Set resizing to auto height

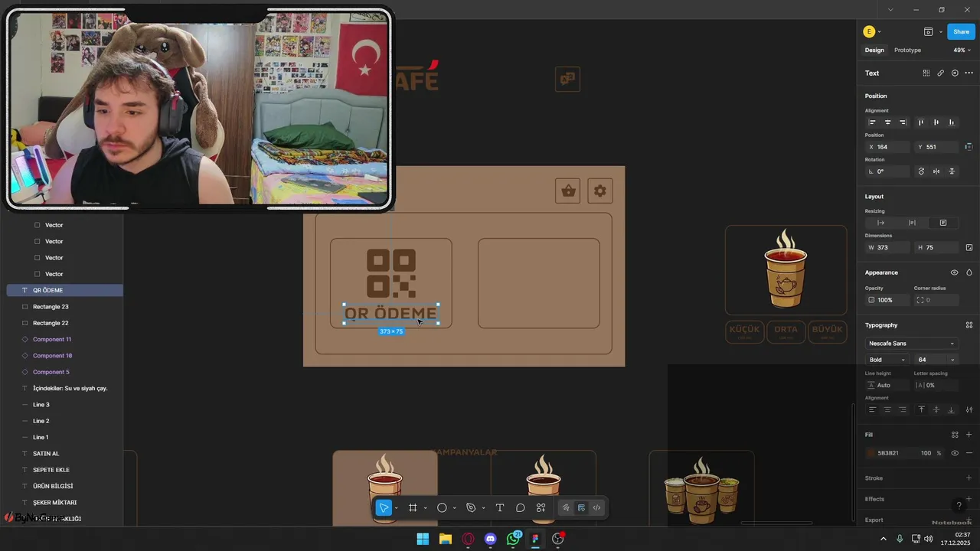tap(912, 223)
